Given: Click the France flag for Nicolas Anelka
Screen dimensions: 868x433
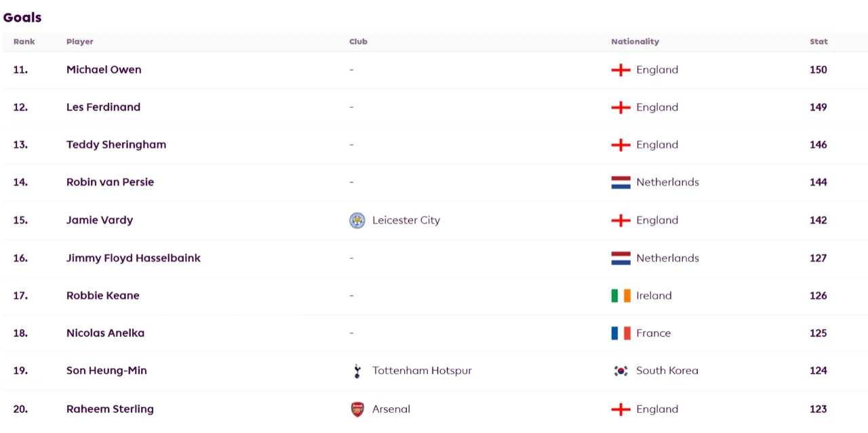Looking at the screenshot, I should point(620,333).
